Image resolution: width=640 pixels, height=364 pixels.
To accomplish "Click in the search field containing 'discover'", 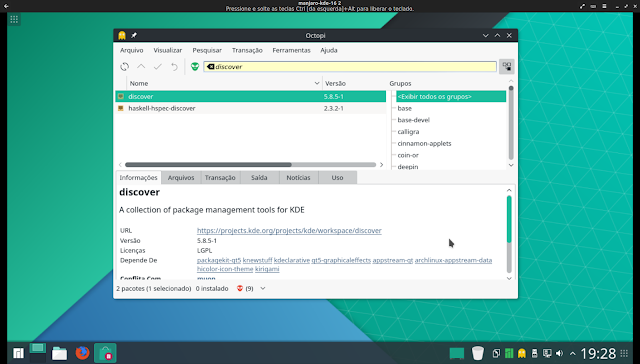I will click(350, 67).
